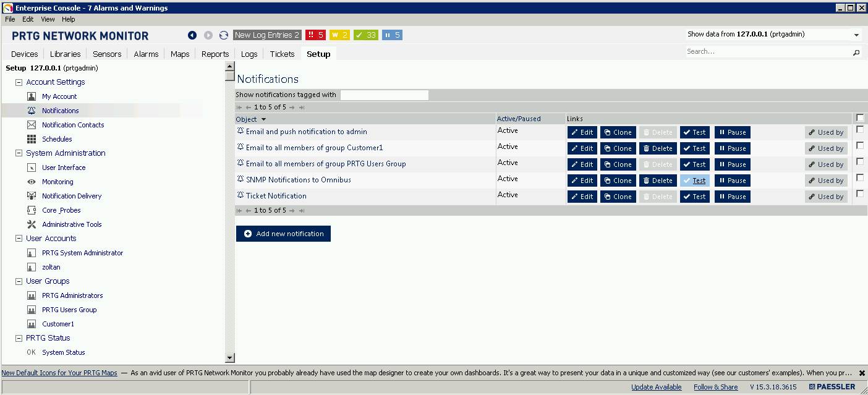Click the tree panel scrollbar down arrow
This screenshot has height=395, width=868.
pyautogui.click(x=230, y=357)
